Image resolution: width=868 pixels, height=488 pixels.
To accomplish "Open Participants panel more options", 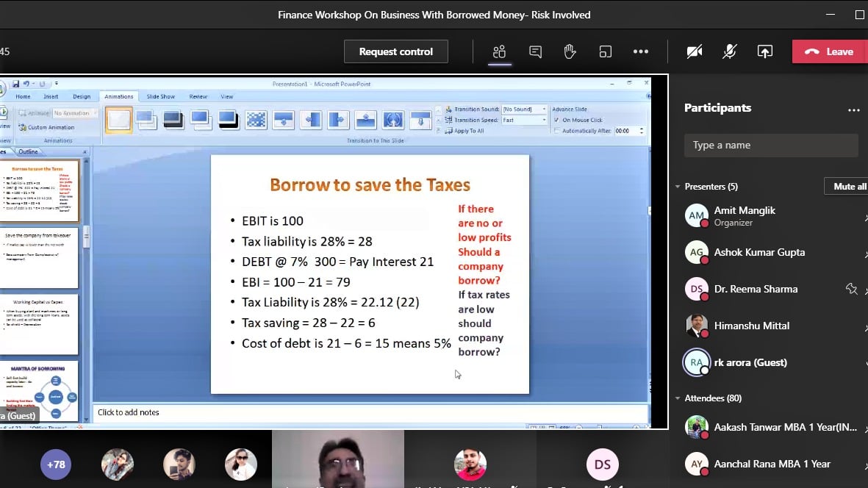I will pos(853,109).
